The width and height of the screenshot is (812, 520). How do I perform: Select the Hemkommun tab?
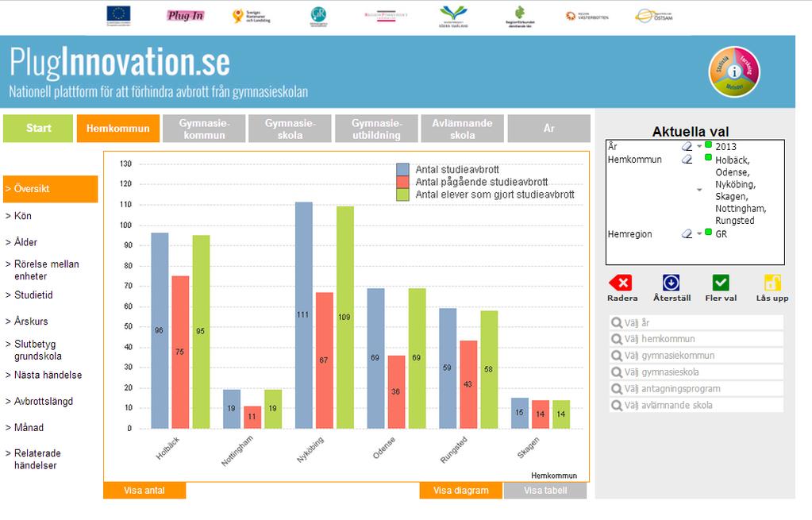(118, 129)
